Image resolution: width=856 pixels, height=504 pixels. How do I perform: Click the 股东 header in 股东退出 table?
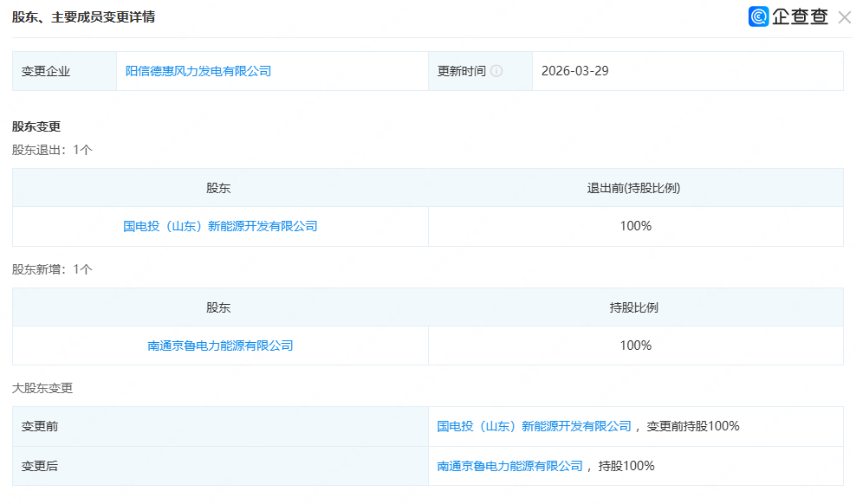[218, 188]
